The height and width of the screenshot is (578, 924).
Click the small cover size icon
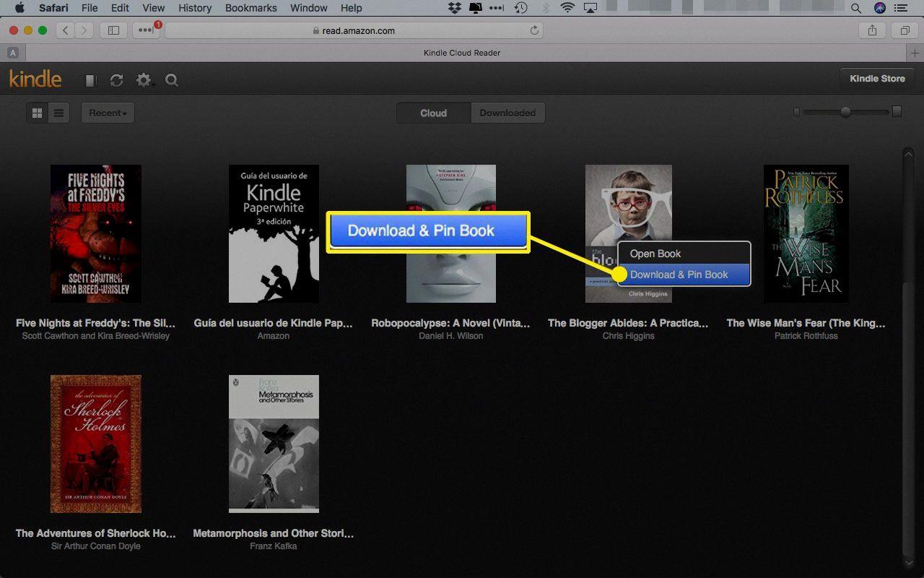coord(796,112)
